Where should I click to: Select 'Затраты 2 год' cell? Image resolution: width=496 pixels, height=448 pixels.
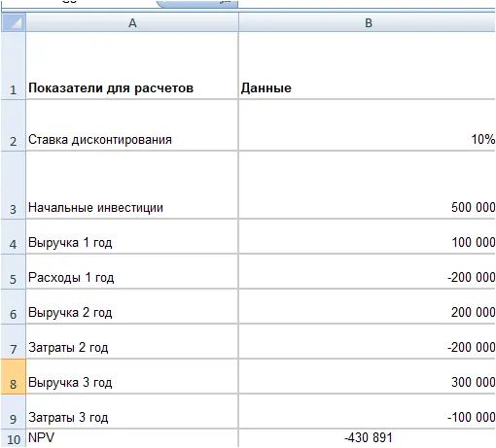[132, 341]
